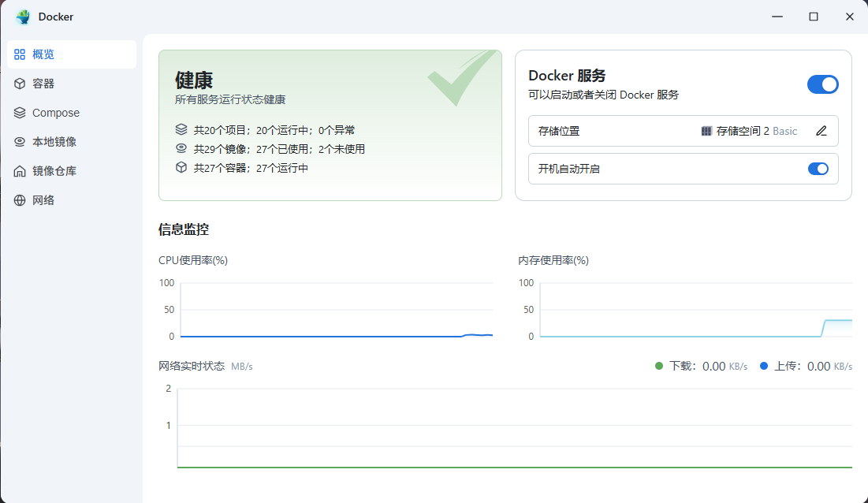Click the 本地镜像 icon in the sidebar
Screen dimensions: 868x503
(x=19, y=141)
